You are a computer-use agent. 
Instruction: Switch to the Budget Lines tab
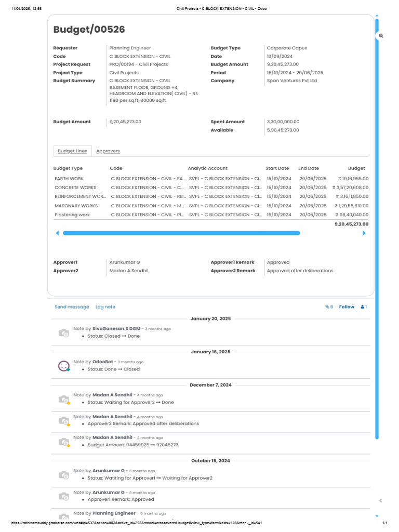[x=72, y=151]
